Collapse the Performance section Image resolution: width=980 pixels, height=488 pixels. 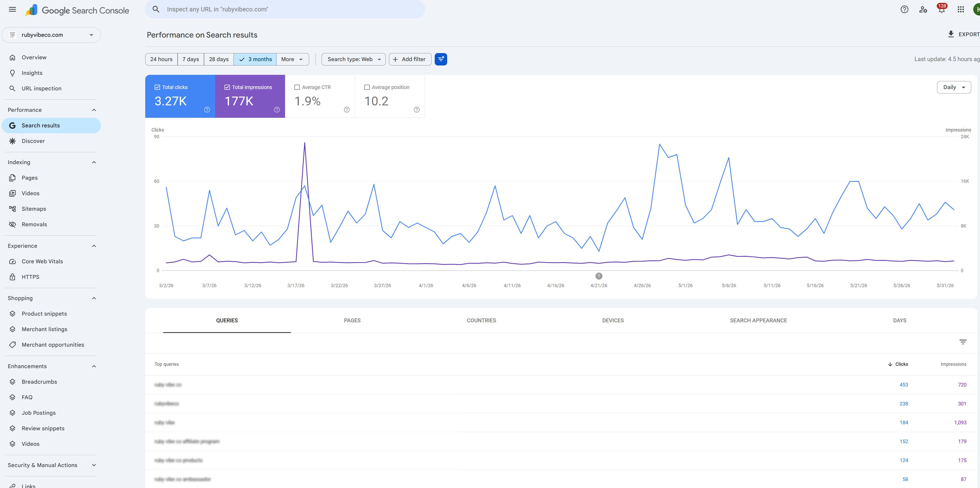click(94, 110)
